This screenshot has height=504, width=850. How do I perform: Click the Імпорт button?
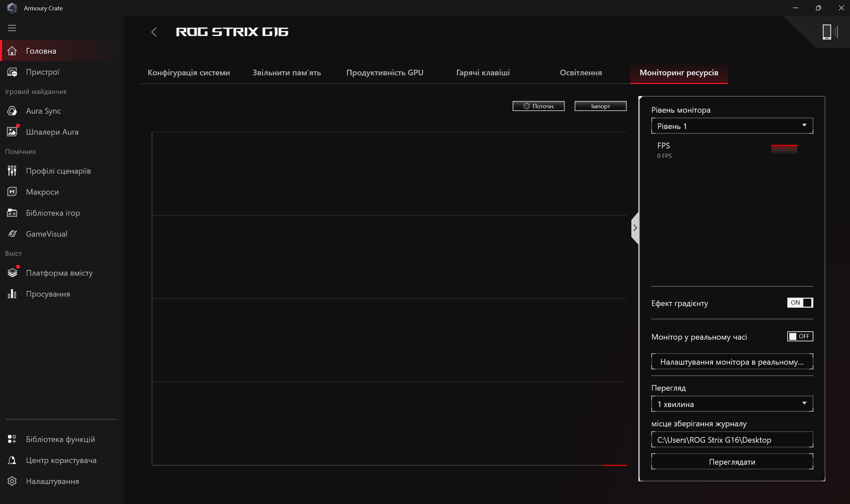(600, 106)
